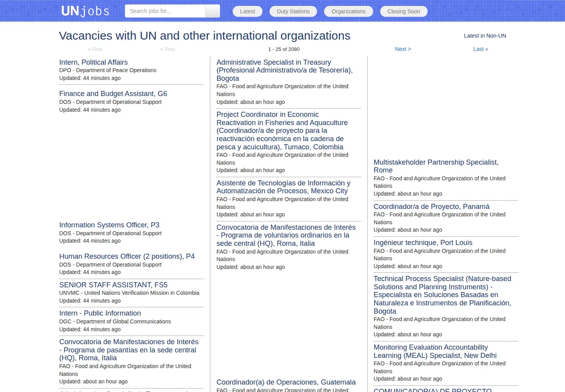565x392 pixels.
Task: Open Coordinador(a) de Operaciones, Guatemala
Action: (286, 382)
